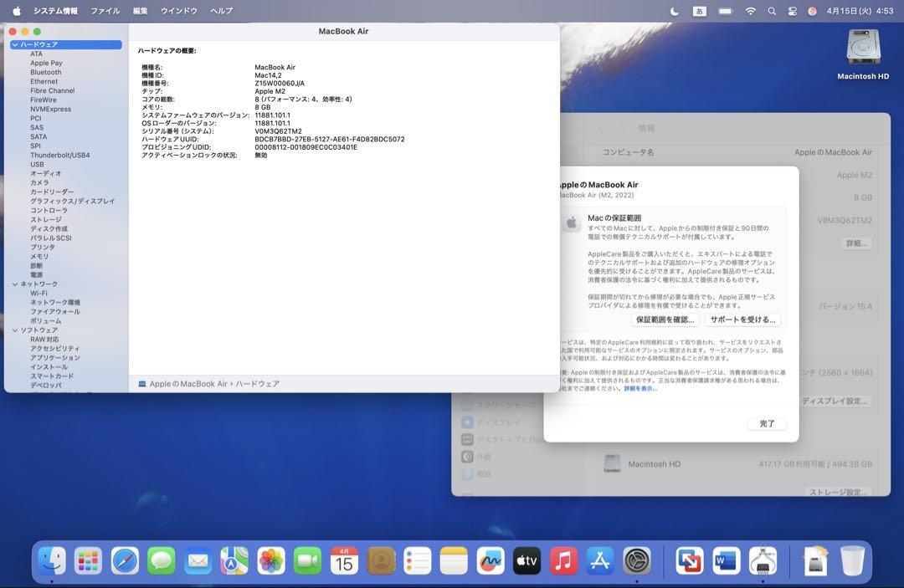904x588 pixels.
Task: Select Wi-Fi under ネットワーク section
Action: click(x=39, y=293)
